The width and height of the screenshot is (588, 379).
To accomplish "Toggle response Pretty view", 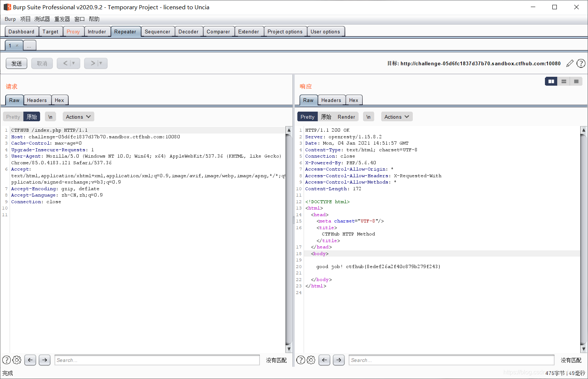I will tap(307, 117).
